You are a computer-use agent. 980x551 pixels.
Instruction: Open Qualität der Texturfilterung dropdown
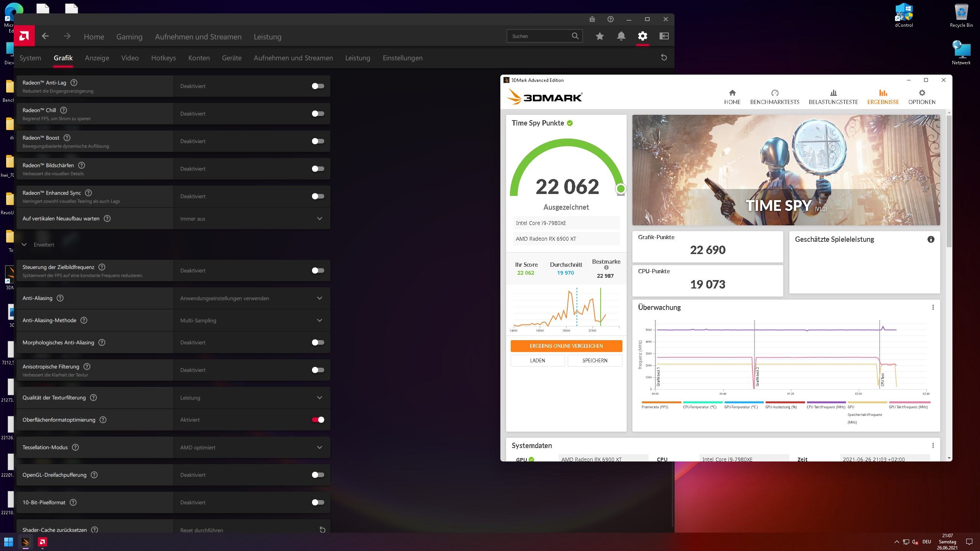[x=252, y=398]
